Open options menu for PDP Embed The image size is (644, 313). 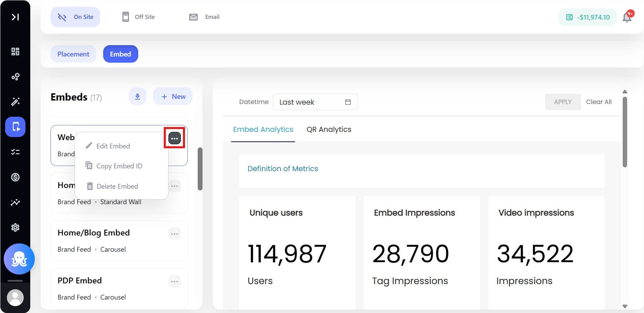[x=175, y=281]
